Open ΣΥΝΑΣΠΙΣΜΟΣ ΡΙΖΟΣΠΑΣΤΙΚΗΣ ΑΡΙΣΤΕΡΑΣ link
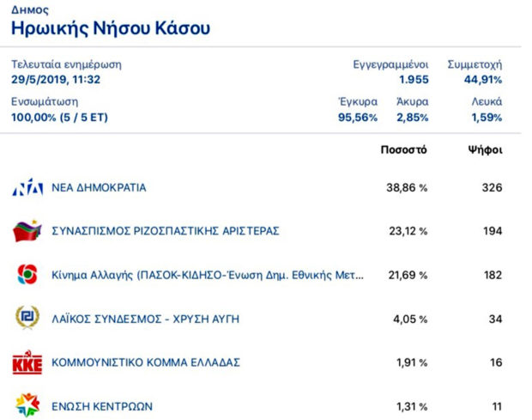The height and width of the screenshot is (420, 532). point(166,231)
